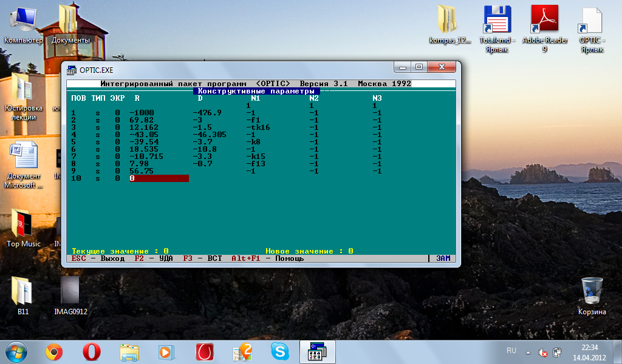Screen dimensions: 622x364
Task: Open the IMAG0912 image file
Action: point(70,295)
